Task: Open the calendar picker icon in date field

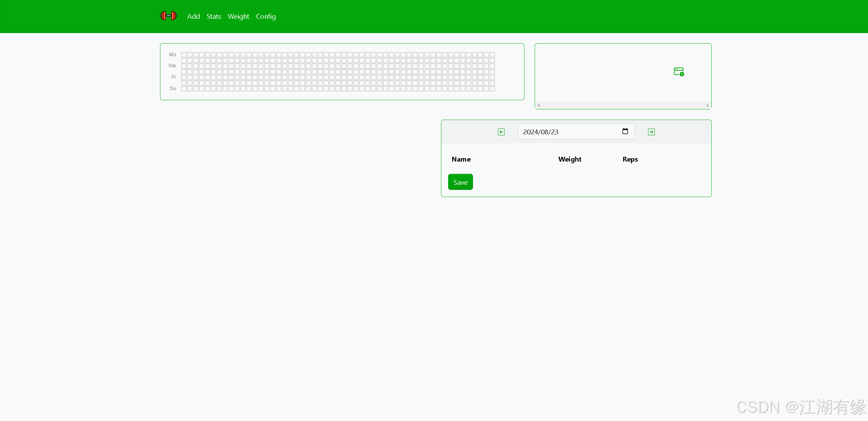Action: 625,131
